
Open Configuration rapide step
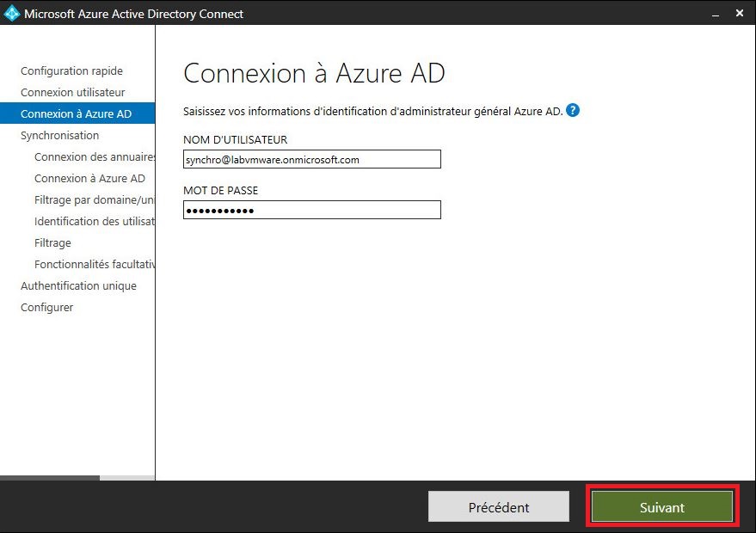tap(71, 70)
